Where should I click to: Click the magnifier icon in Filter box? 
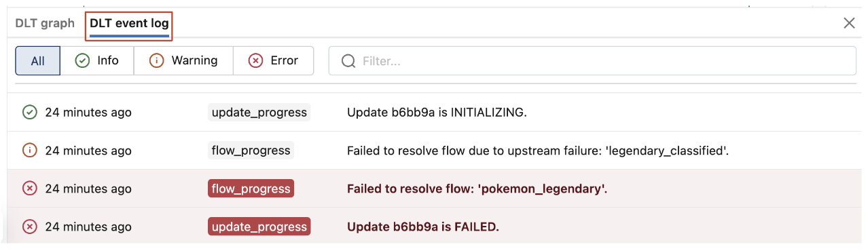coord(348,61)
